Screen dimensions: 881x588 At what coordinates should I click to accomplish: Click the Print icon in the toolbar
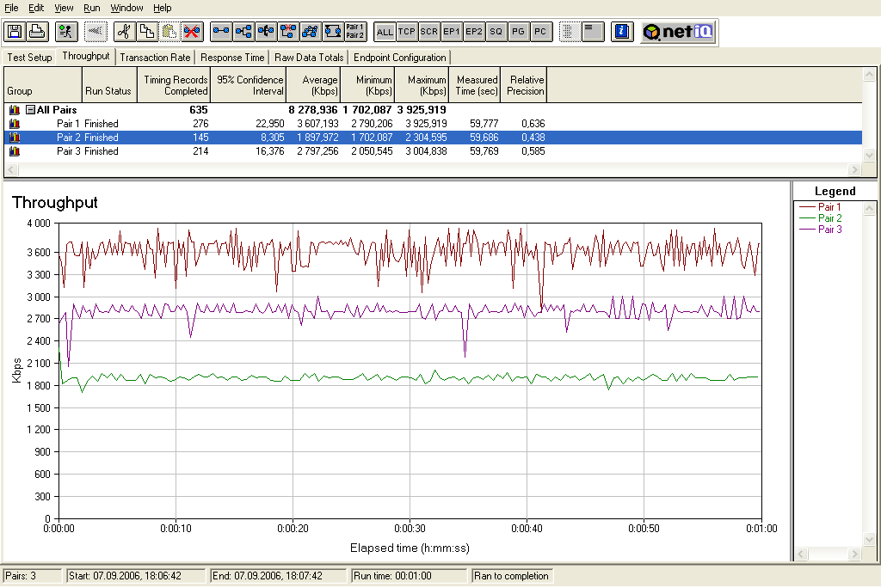click(x=37, y=32)
